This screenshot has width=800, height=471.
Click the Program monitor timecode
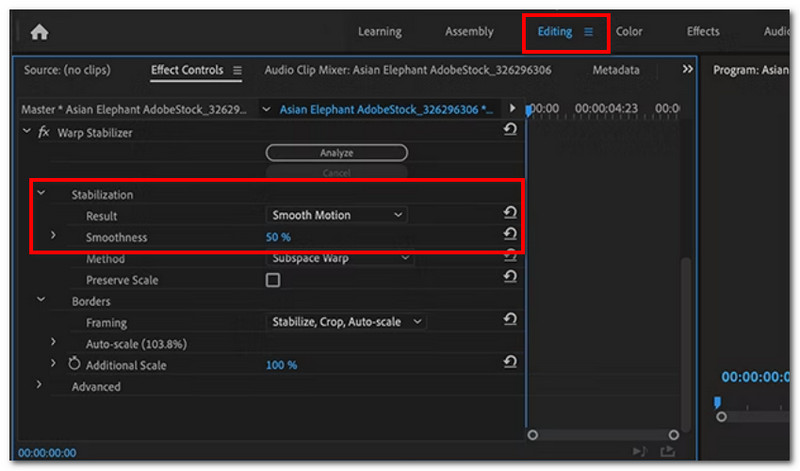[x=755, y=377]
